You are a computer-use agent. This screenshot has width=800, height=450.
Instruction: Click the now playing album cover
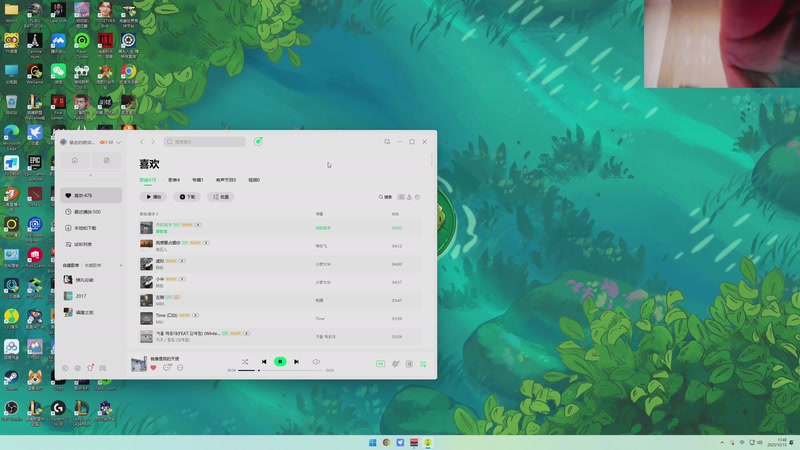[138, 364]
